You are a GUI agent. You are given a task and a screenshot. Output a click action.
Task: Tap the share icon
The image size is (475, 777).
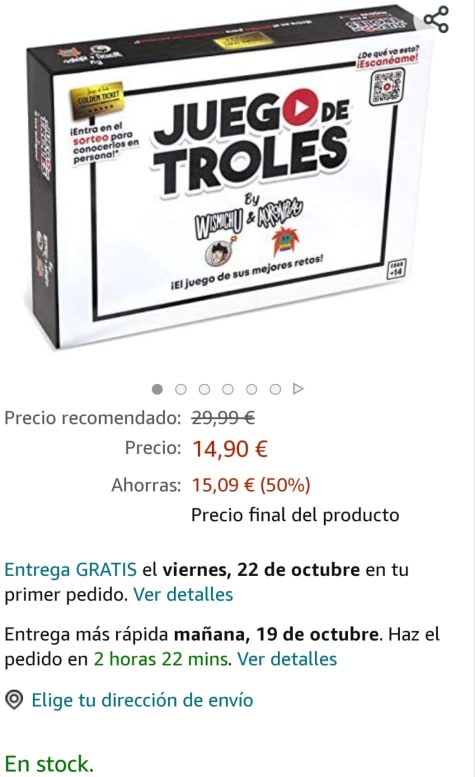coord(436,19)
